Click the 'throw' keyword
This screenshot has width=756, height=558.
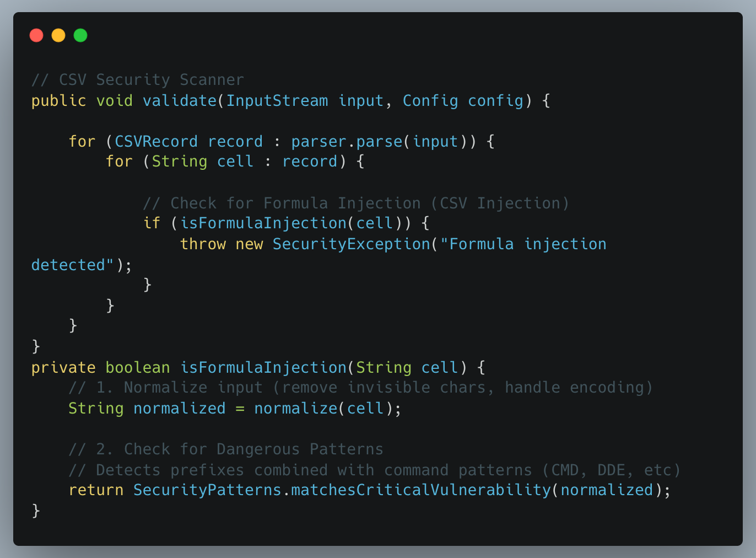[x=203, y=244]
